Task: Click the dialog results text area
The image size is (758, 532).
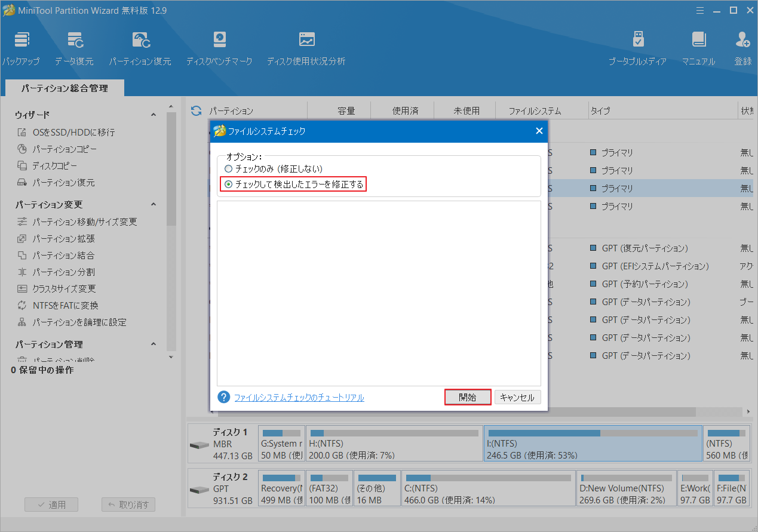Action: tap(379, 293)
